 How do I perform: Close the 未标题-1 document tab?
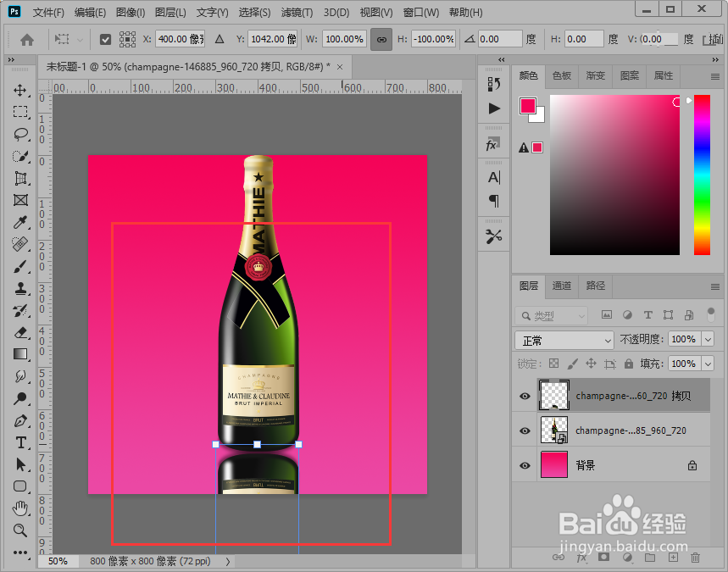[340, 67]
